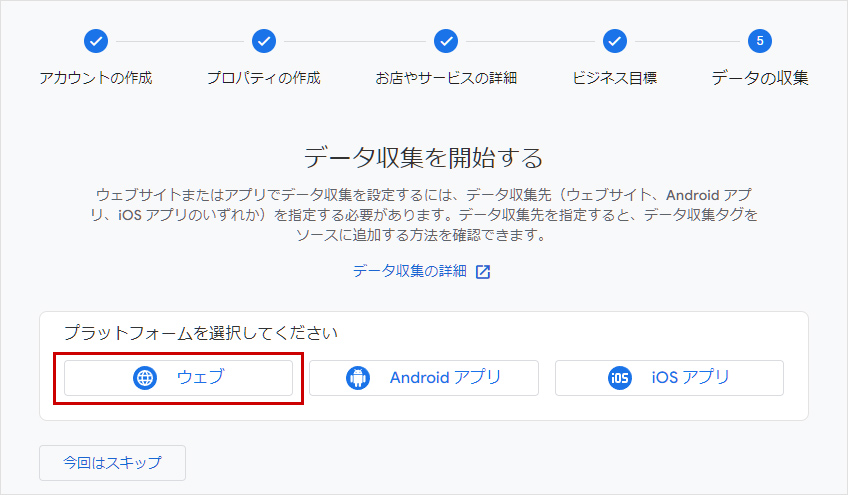Image resolution: width=848 pixels, height=495 pixels.
Task: Go to the お店やサービスの詳細 step label
Action: pos(446,78)
